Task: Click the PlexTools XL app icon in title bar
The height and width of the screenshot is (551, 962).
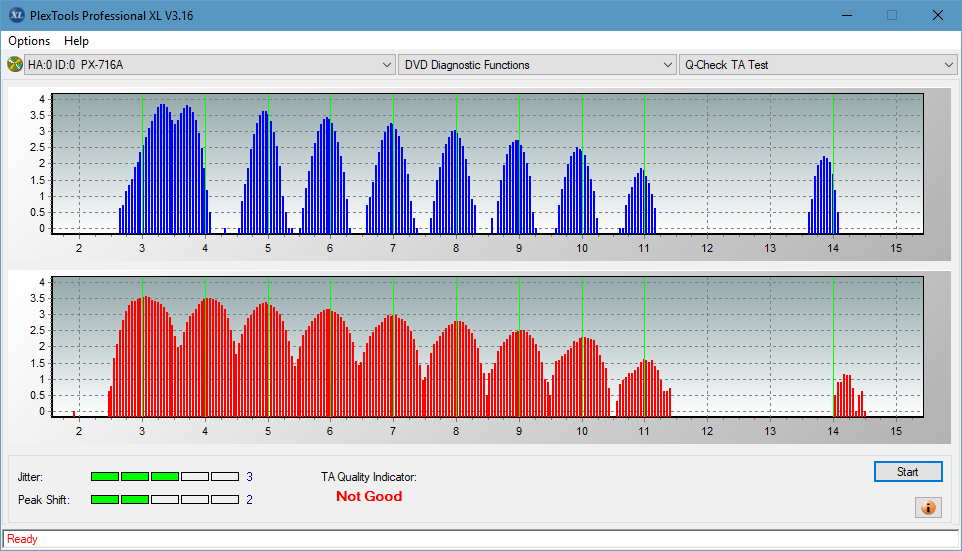Action: tap(17, 15)
